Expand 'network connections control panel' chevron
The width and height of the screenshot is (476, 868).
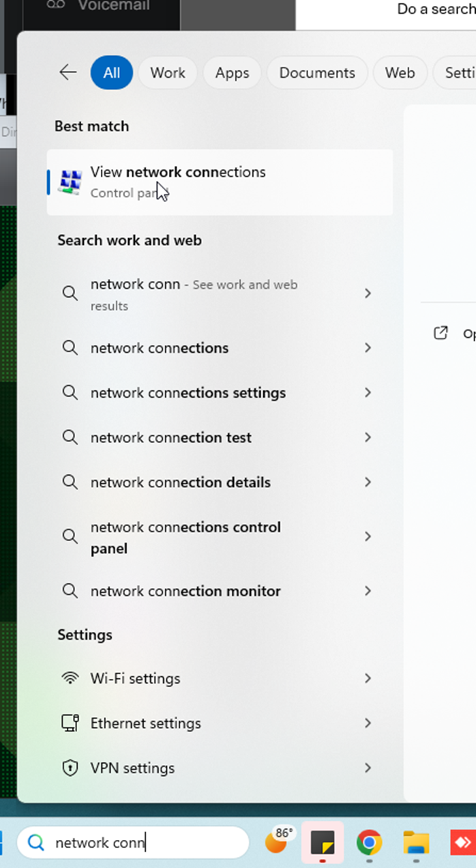point(368,537)
